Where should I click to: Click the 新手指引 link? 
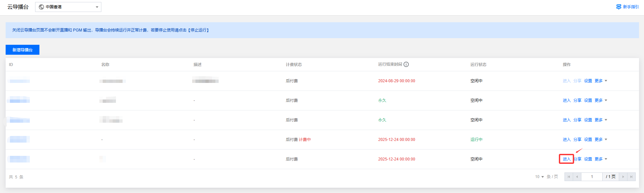pos(631,7)
